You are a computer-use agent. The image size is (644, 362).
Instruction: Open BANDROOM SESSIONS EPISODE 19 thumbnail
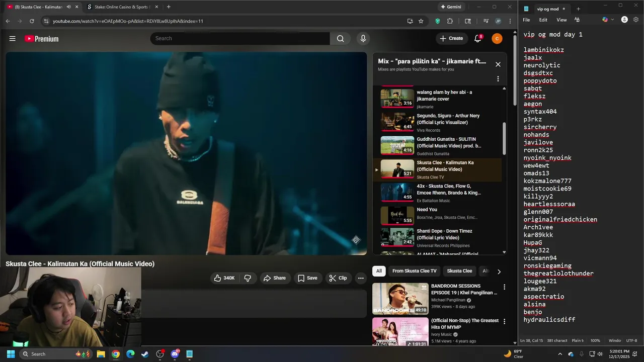coord(400,299)
